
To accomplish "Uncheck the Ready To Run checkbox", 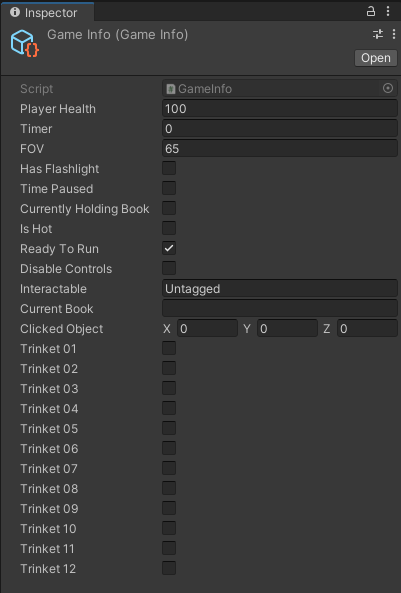I will 169,248.
